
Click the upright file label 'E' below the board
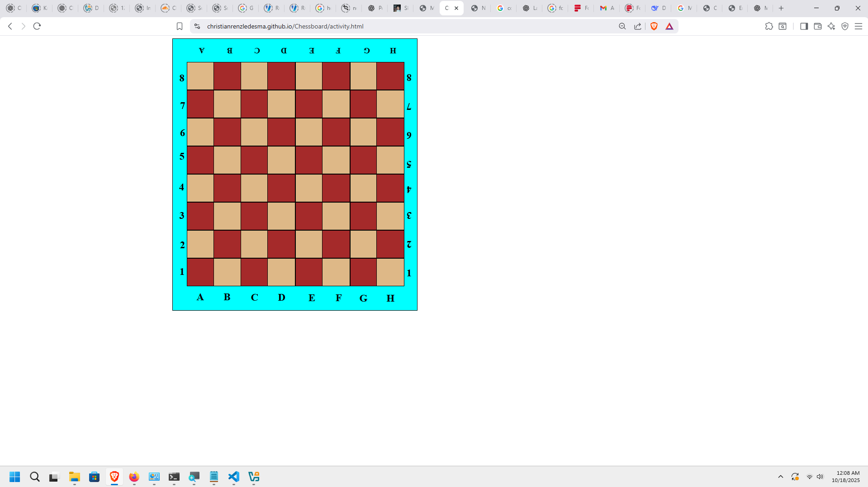pos(312,298)
